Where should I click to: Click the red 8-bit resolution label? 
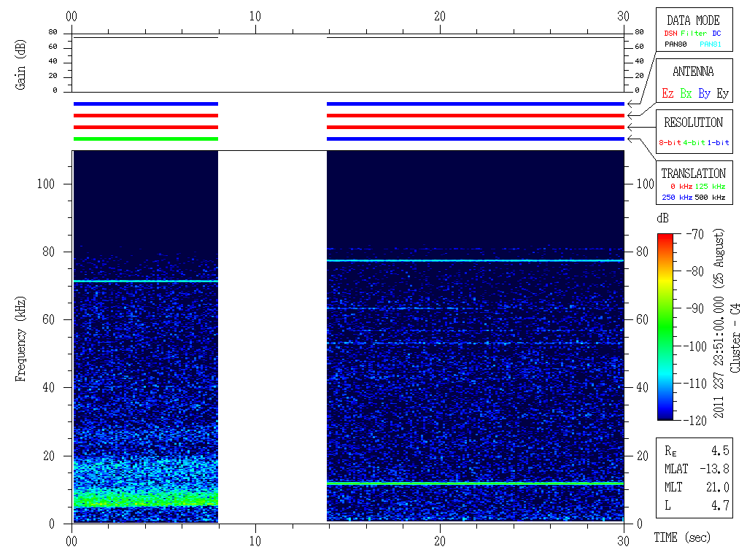[x=670, y=142]
